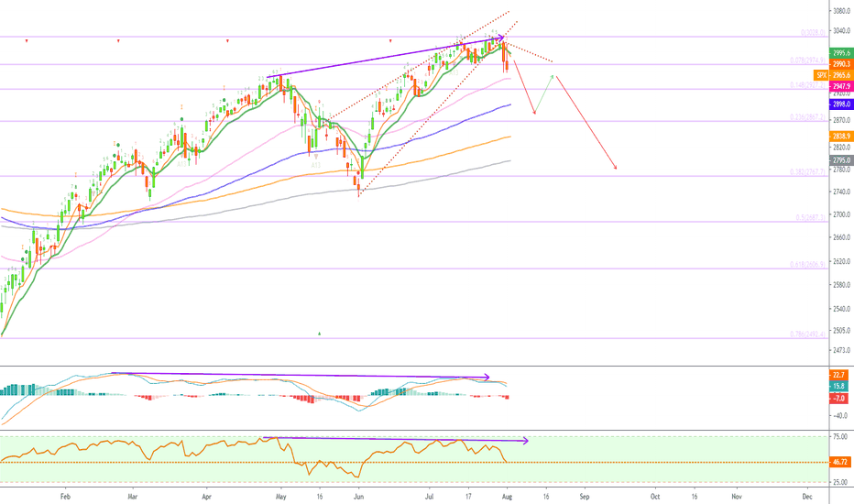Screen dimensions: 854x504
Task: Click the 2740.0 price axis tick
Action: tap(841, 192)
